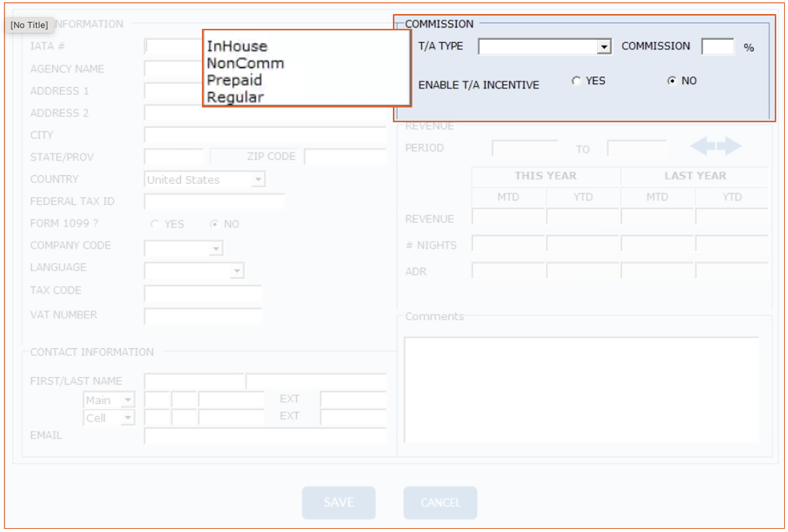Select Regular in the T/A type list
Viewport: 788px width, 532px height.
(235, 97)
